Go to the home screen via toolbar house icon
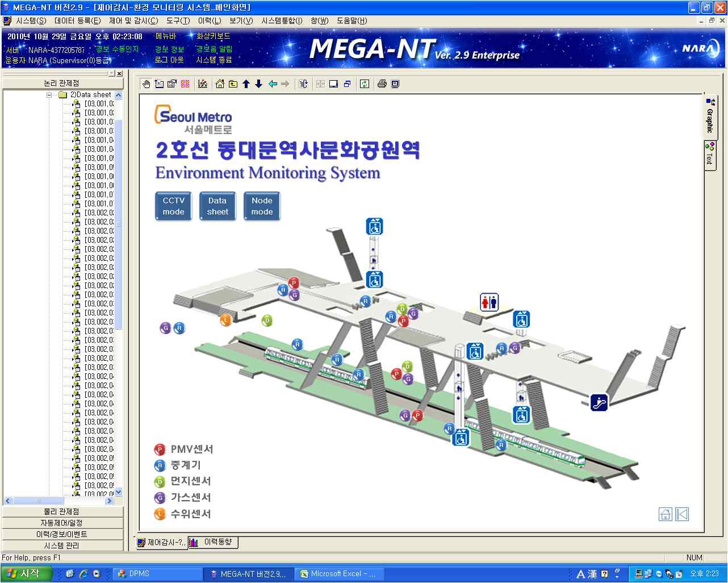 [220, 84]
